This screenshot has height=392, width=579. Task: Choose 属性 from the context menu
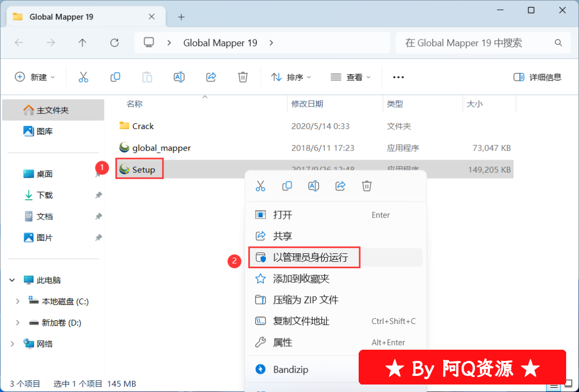point(336,343)
